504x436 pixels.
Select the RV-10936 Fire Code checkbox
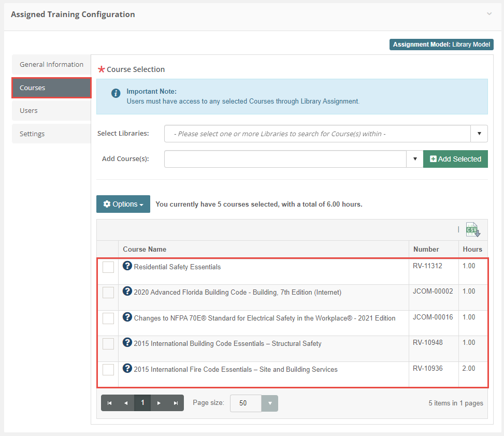click(x=108, y=370)
